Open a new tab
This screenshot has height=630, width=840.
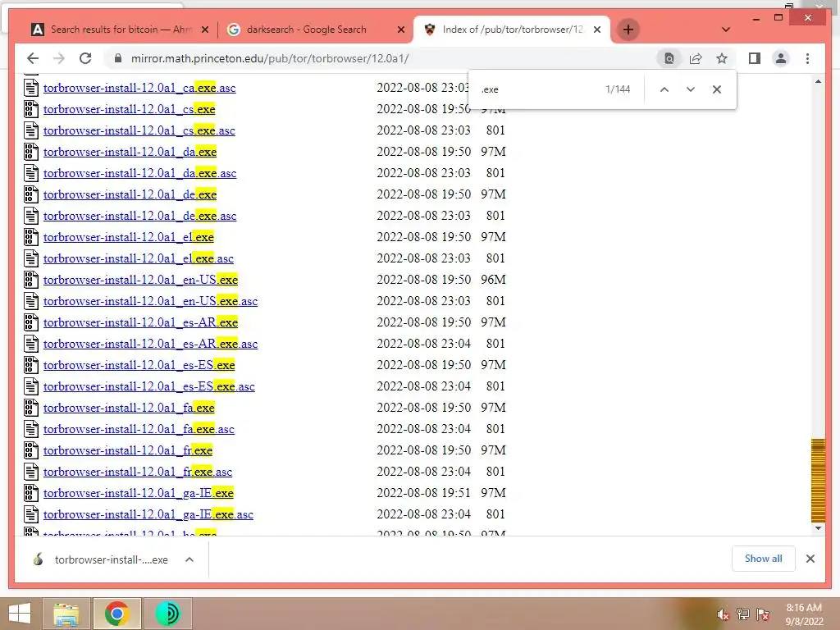(x=628, y=30)
